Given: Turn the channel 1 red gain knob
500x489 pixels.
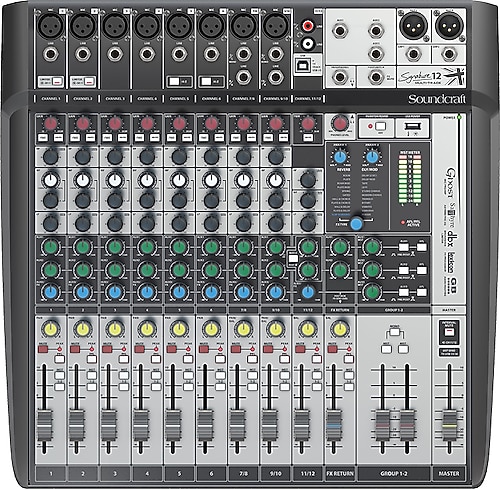Looking at the screenshot, I should pyautogui.click(x=51, y=123).
